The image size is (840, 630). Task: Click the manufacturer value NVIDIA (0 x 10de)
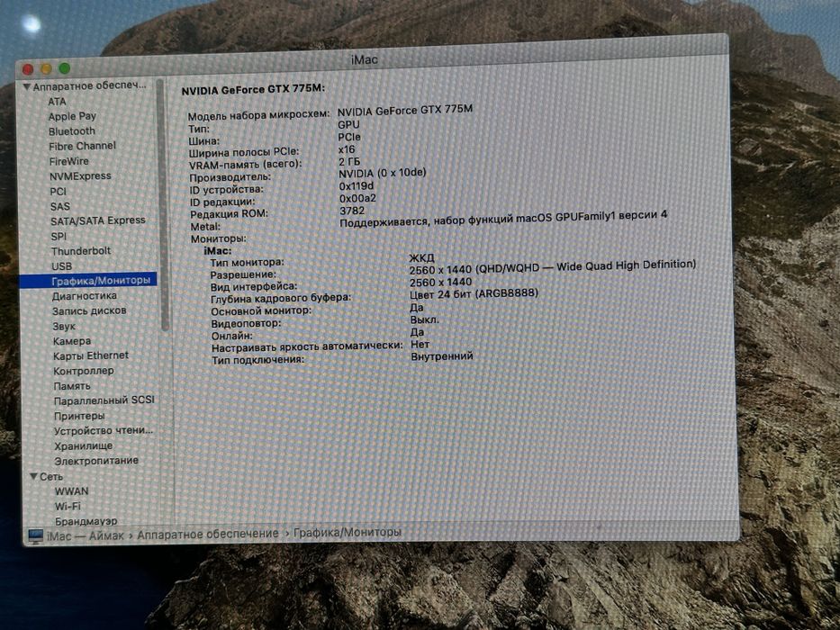[383, 173]
